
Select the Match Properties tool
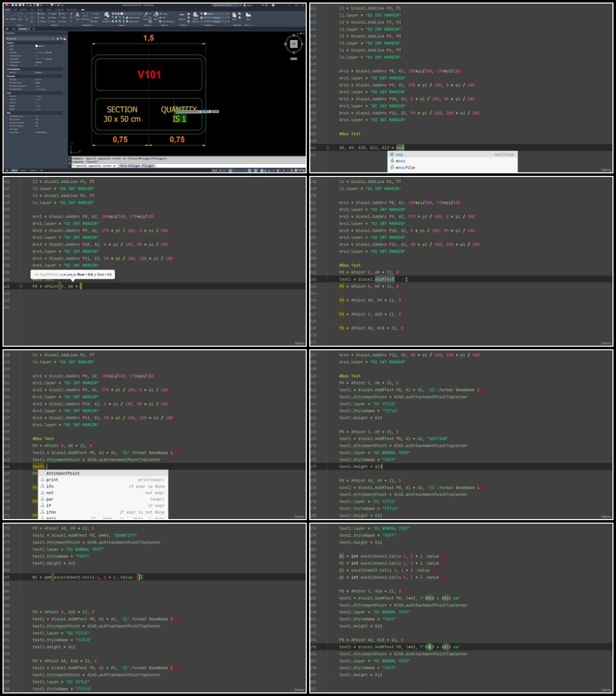pyautogui.click(x=195, y=17)
